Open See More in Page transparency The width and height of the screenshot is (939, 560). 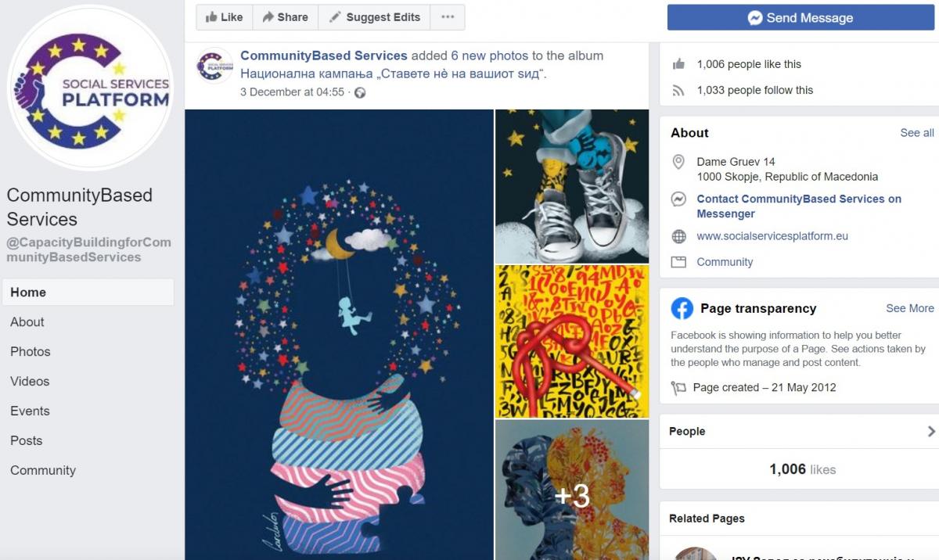coord(909,308)
